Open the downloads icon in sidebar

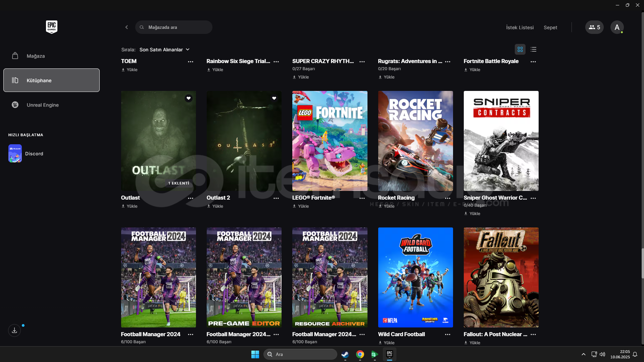[x=14, y=330]
